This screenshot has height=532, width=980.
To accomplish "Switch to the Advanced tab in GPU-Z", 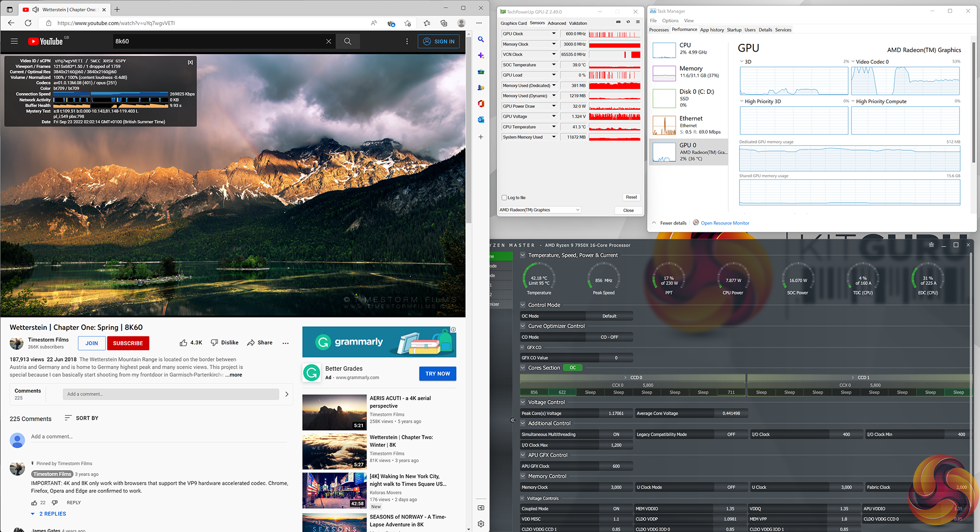I will 556,23.
